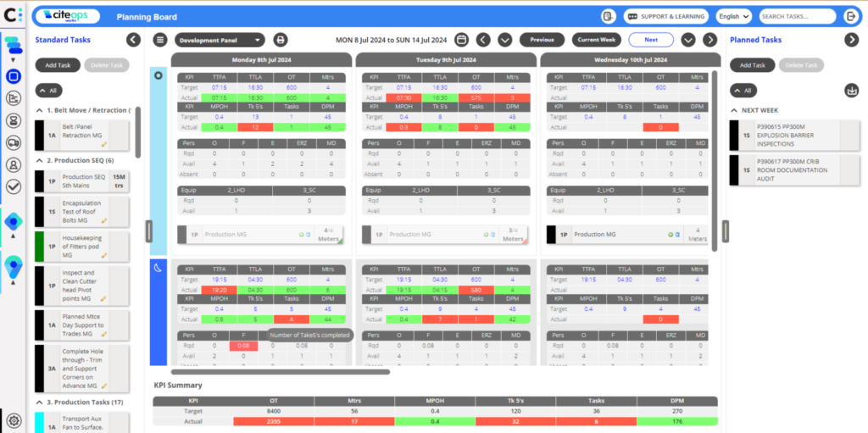The image size is (868, 433).
Task: Click the Current Week button
Action: (x=597, y=40)
